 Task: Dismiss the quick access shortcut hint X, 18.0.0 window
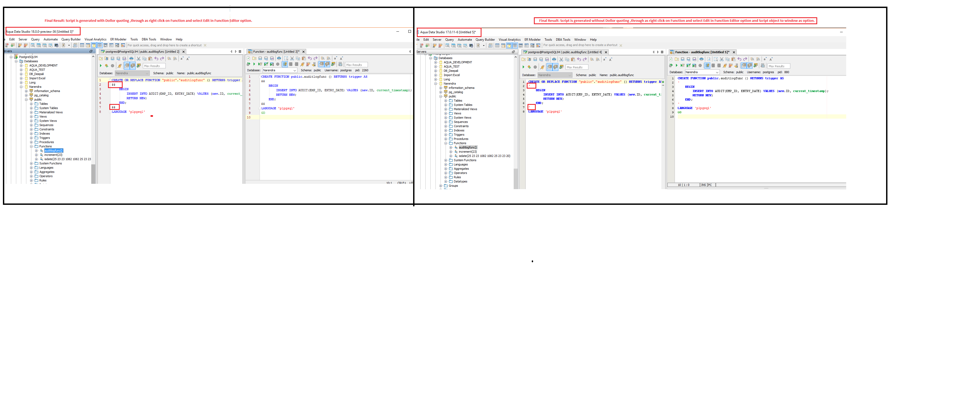[205, 45]
